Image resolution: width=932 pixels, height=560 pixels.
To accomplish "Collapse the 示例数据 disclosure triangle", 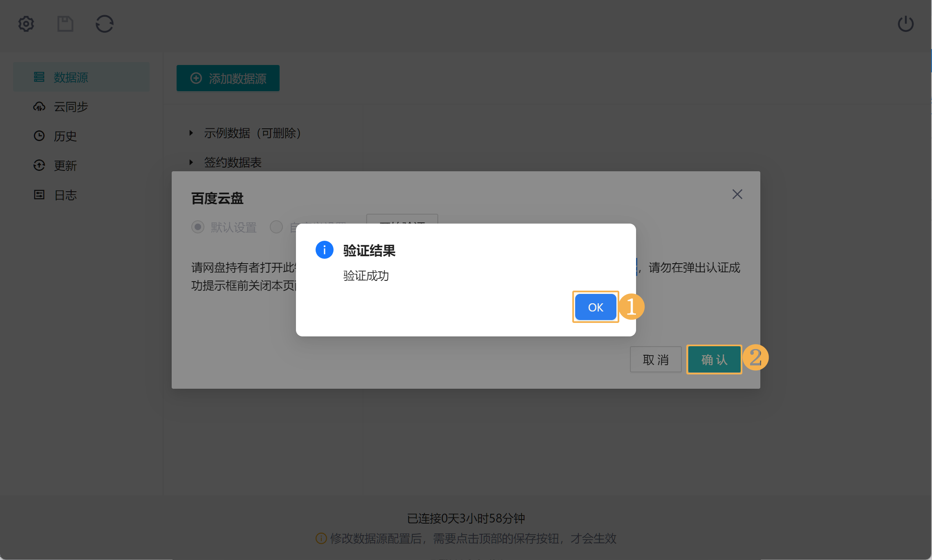I will tap(190, 133).
